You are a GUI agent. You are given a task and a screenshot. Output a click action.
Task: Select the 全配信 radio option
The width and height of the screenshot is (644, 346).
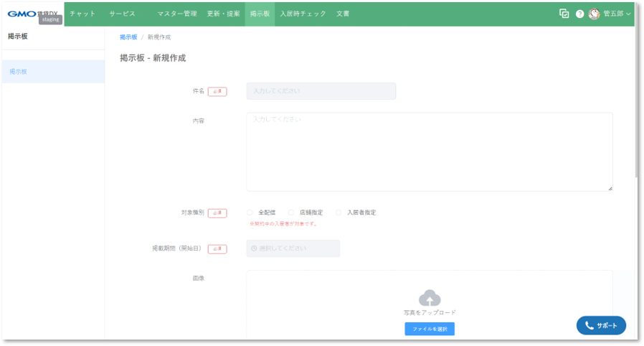[x=250, y=212]
